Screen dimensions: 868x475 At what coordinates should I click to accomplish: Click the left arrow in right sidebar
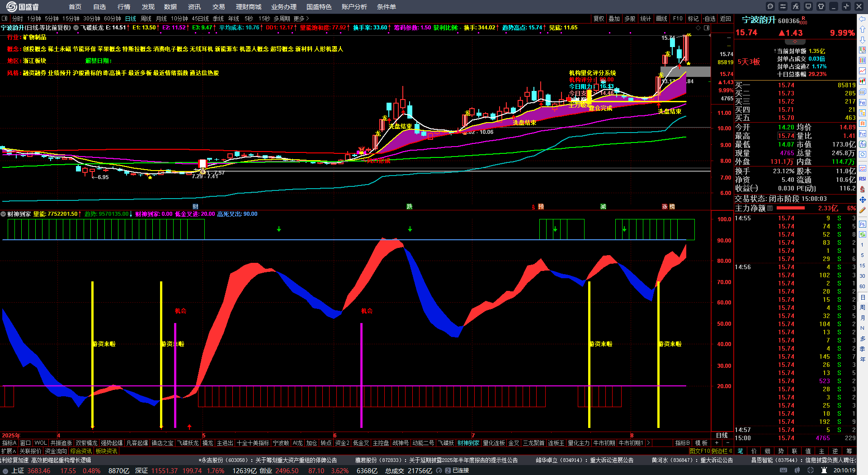(x=863, y=19)
